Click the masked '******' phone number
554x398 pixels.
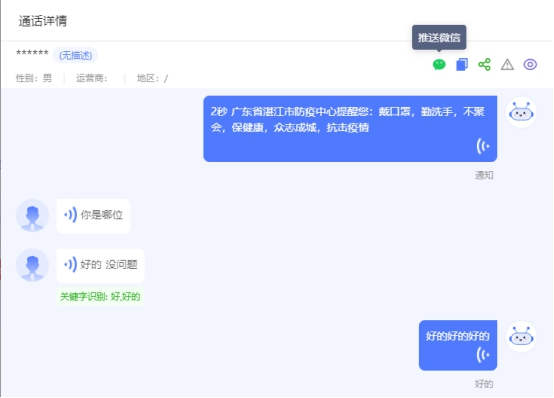tap(32, 53)
